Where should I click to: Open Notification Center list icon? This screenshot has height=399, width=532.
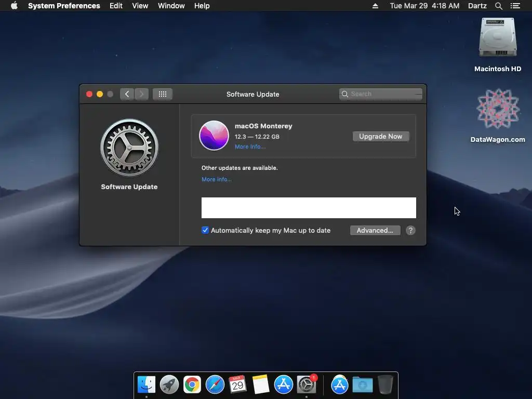[515, 6]
